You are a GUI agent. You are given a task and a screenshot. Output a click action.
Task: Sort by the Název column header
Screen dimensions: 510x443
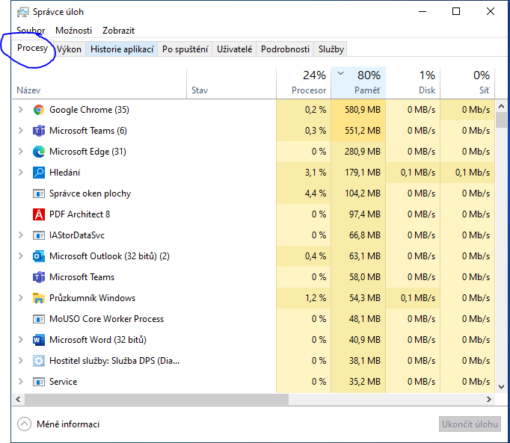[99, 83]
